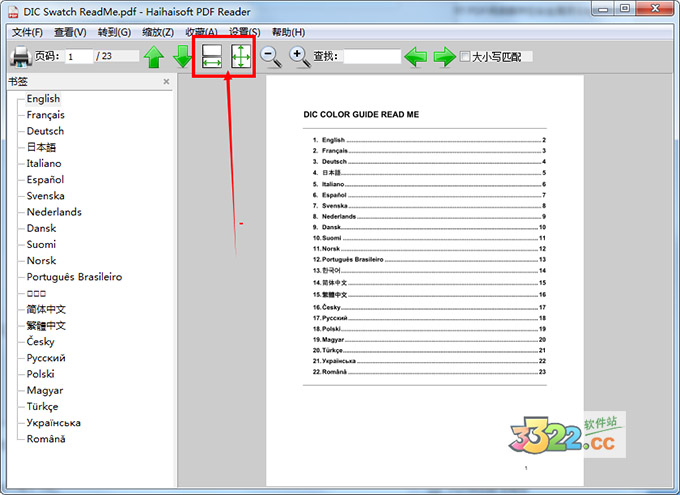Select the English bookmark
The height and width of the screenshot is (495, 680).
43,99
